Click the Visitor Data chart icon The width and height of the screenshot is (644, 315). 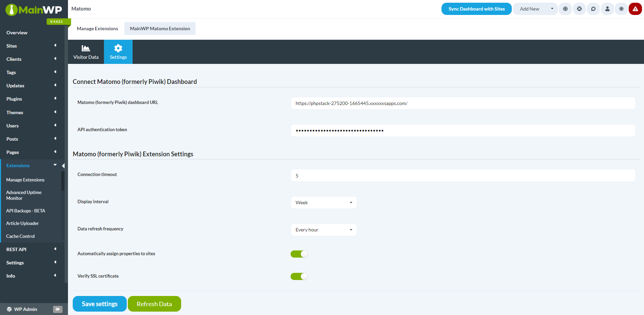click(86, 48)
